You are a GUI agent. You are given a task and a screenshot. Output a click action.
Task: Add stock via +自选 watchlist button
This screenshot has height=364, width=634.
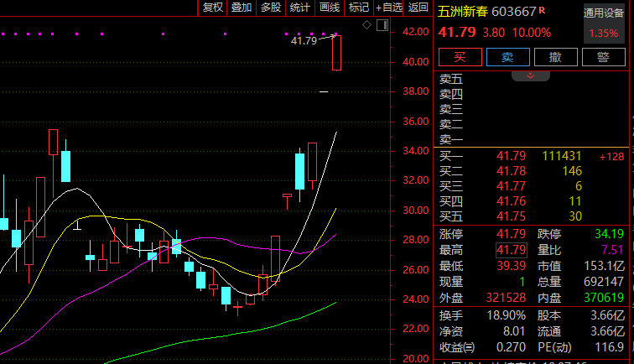pos(389,8)
